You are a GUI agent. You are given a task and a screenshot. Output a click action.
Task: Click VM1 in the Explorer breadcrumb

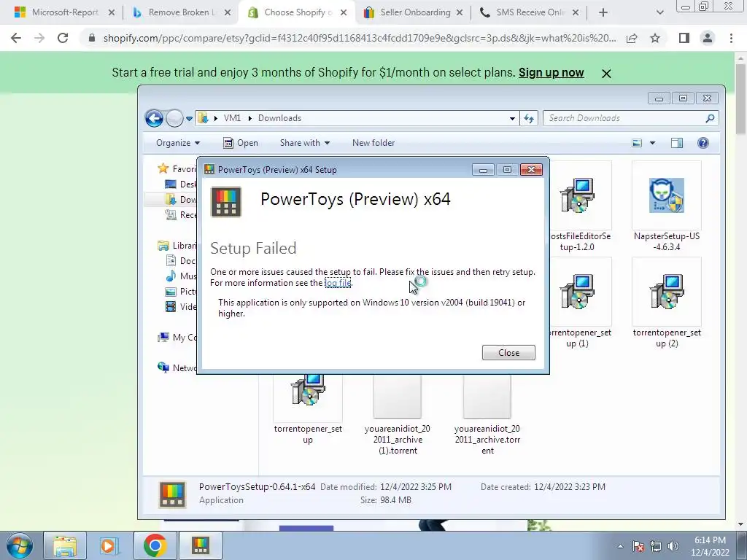(232, 118)
